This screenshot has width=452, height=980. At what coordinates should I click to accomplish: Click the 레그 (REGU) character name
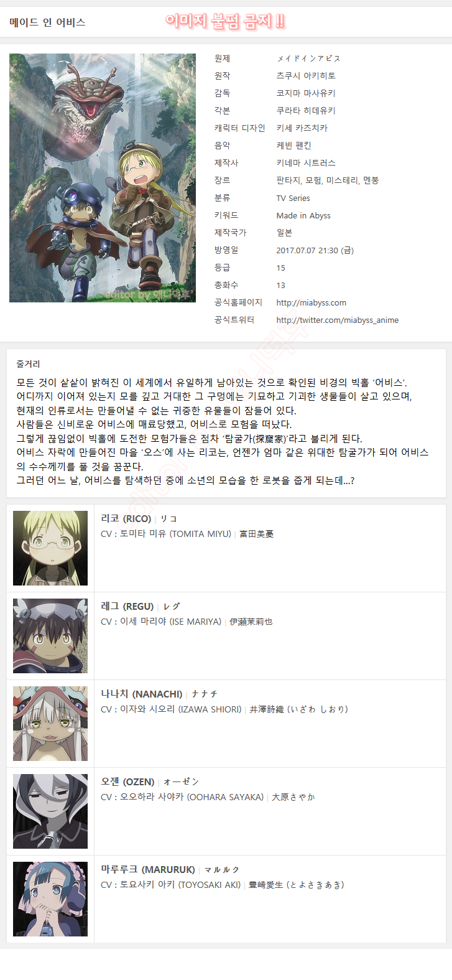pos(127,606)
